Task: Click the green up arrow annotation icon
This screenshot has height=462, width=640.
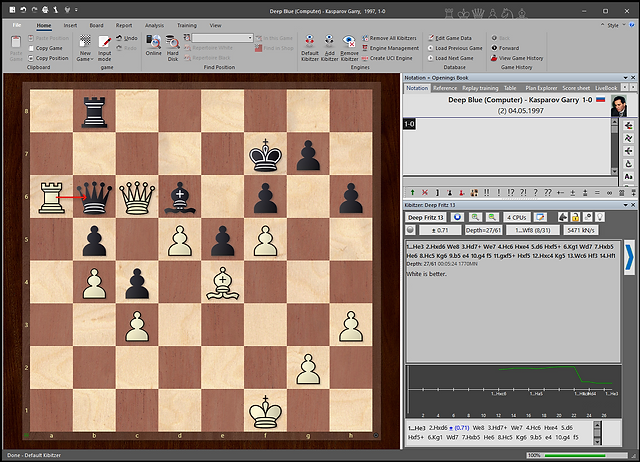Action: (x=412, y=192)
